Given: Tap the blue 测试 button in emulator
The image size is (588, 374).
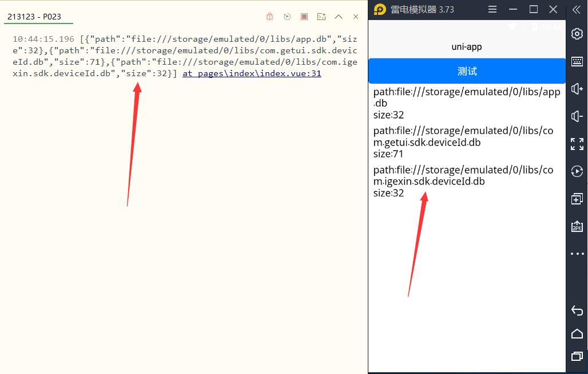Looking at the screenshot, I should click(x=467, y=71).
